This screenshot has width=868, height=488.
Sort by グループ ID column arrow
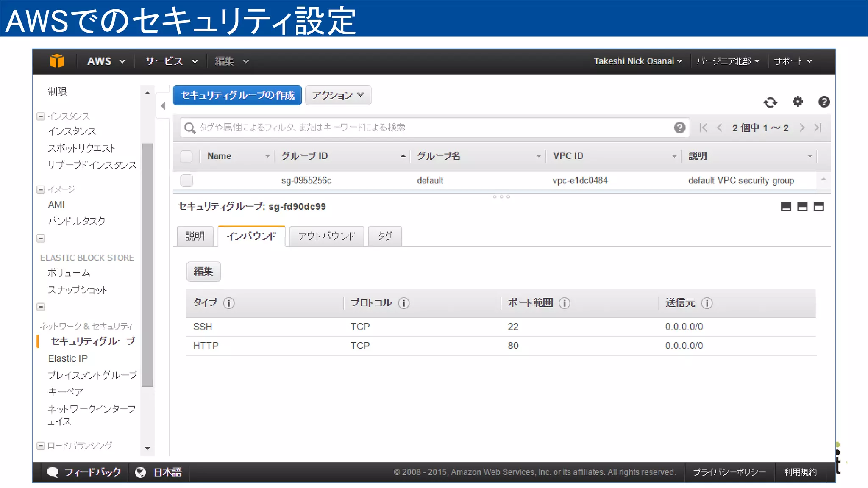403,156
